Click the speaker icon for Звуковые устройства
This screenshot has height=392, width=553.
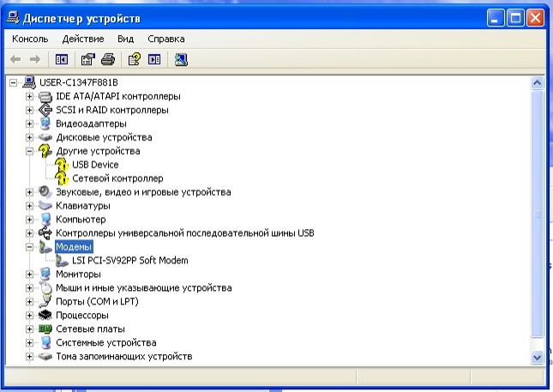point(45,192)
